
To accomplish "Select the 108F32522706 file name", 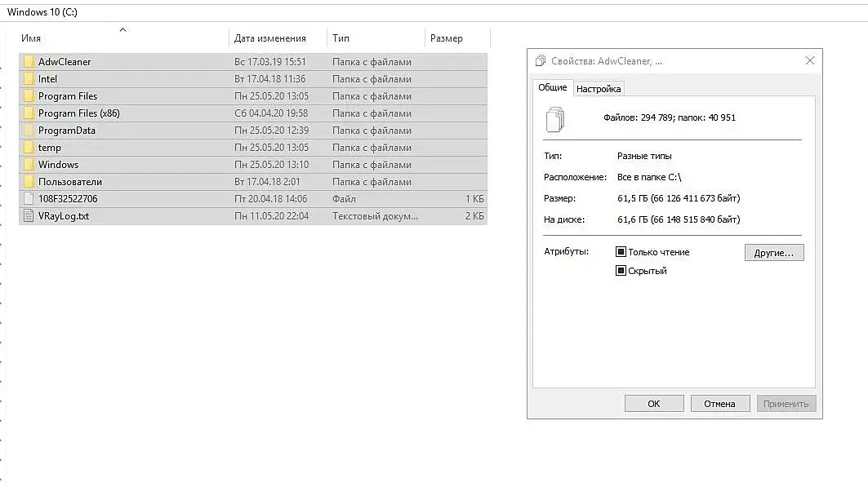I will click(68, 198).
